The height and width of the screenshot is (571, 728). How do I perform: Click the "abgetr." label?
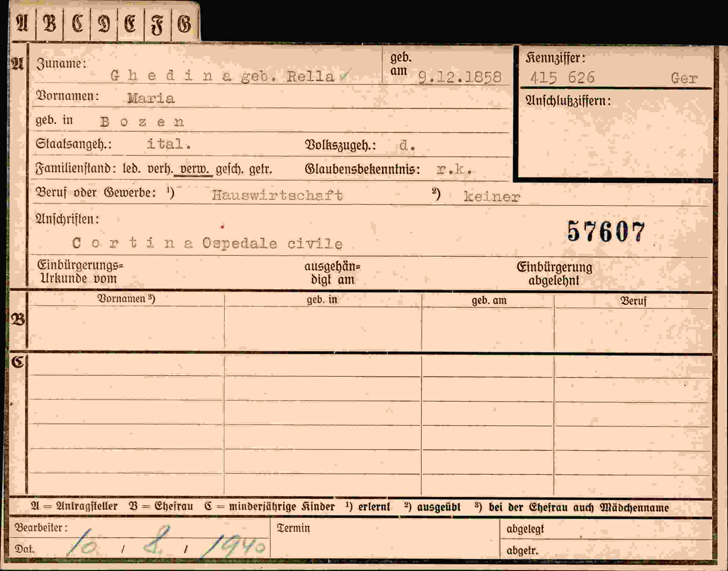click(522, 550)
